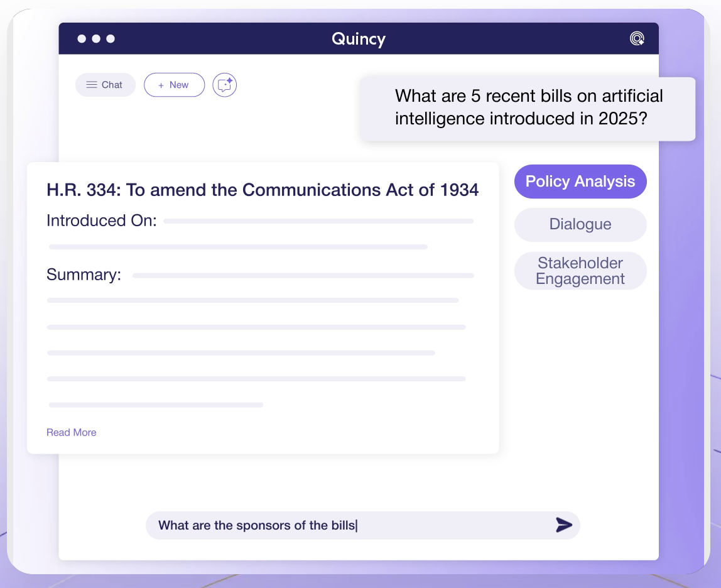Select the Policy Analysis tab
The image size is (721, 588).
(580, 182)
